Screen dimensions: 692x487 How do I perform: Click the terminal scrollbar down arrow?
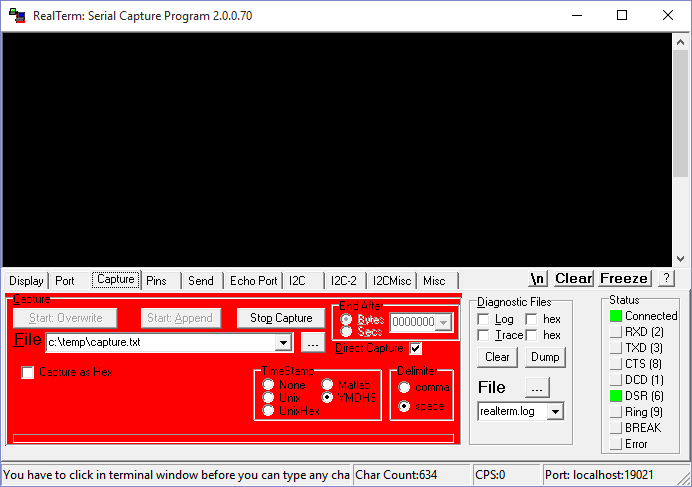click(681, 259)
